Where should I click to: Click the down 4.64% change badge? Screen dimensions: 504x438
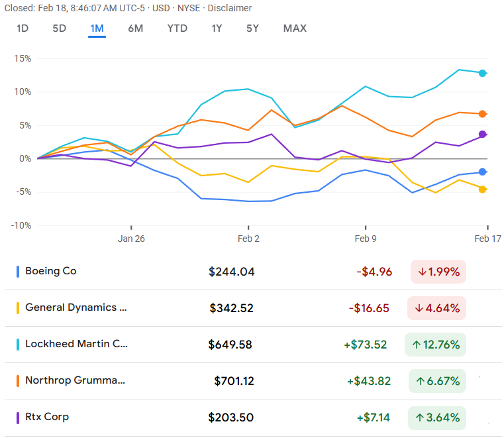click(x=437, y=308)
